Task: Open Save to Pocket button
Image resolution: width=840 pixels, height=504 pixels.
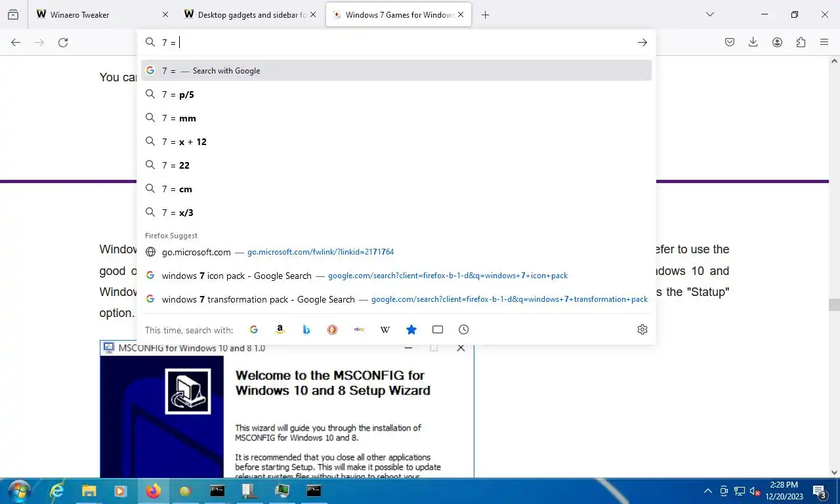Action: coord(730,42)
